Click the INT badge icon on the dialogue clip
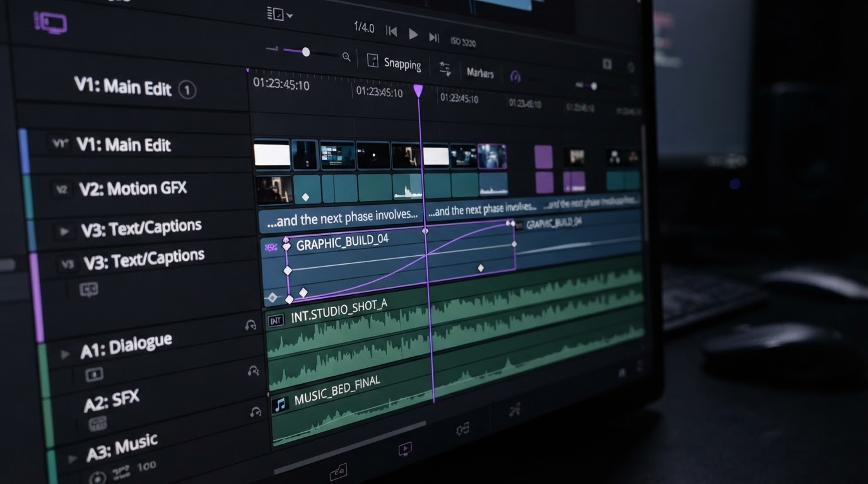Image resolution: width=868 pixels, height=484 pixels. 276,321
